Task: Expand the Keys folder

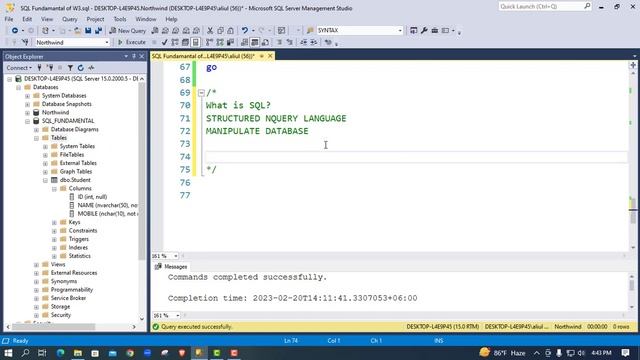Action: 54,222
